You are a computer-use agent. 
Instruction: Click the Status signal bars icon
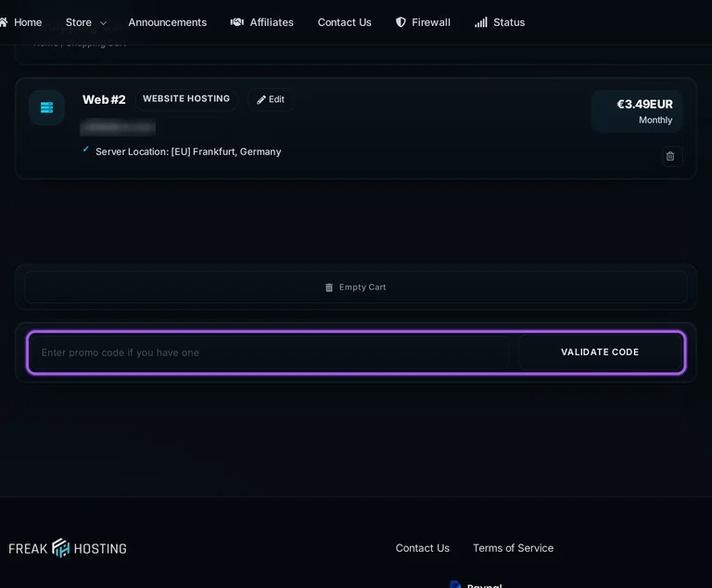point(481,22)
